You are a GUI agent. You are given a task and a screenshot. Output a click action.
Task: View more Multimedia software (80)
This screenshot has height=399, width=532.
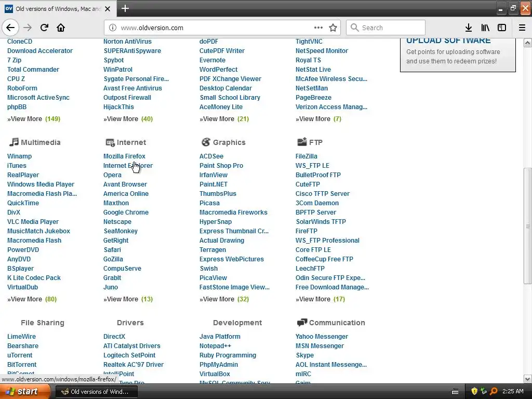pyautogui.click(x=32, y=299)
